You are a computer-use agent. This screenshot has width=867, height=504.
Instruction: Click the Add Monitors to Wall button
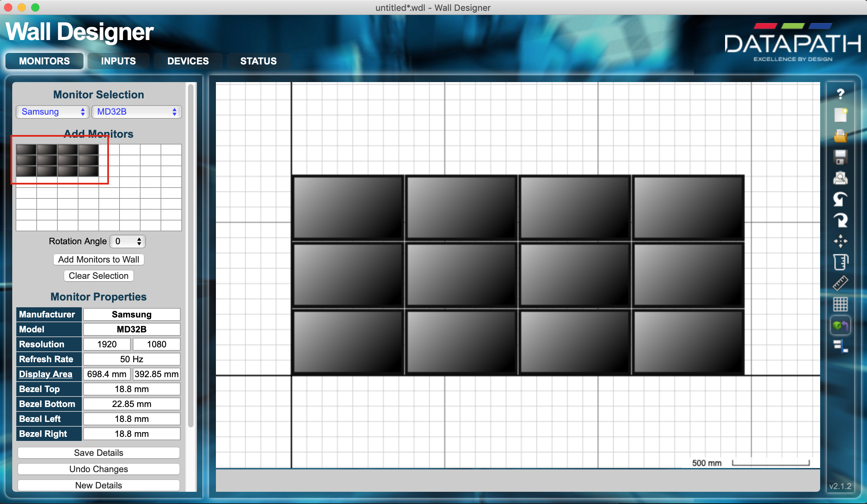[98, 259]
